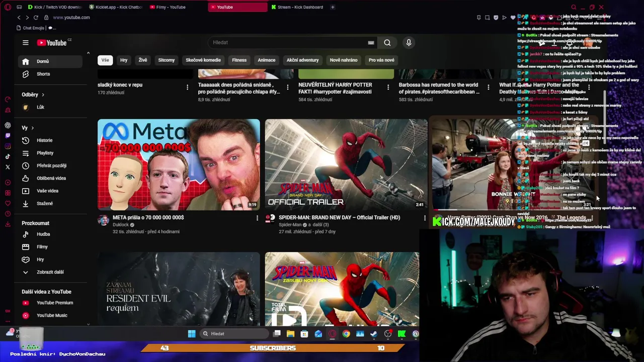Reload the page with the refresh icon
Viewport: 644px width, 362px height.
(x=36, y=18)
